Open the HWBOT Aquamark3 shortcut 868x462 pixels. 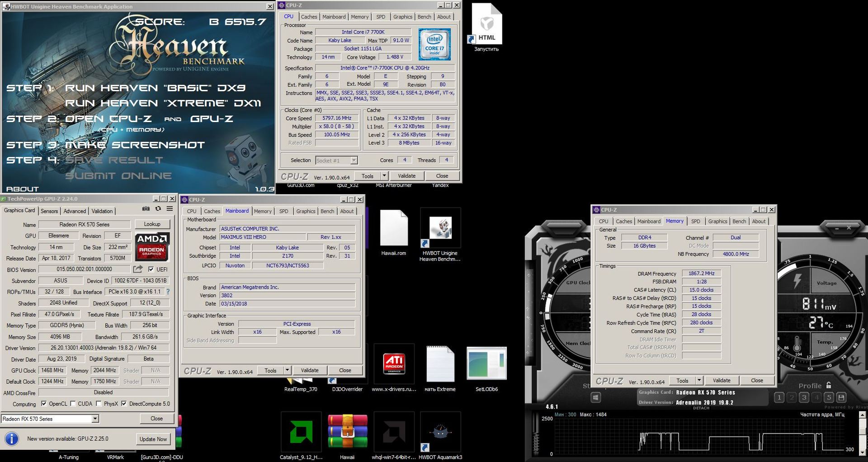tap(440, 435)
